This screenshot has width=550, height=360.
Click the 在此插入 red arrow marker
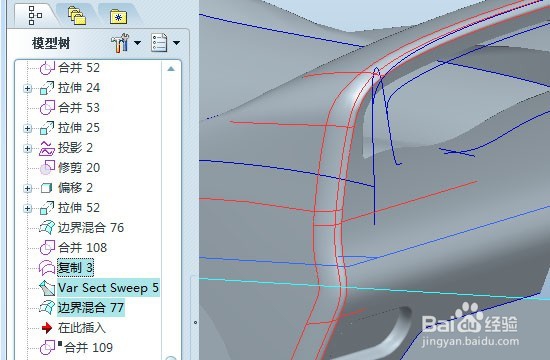pyautogui.click(x=47, y=328)
